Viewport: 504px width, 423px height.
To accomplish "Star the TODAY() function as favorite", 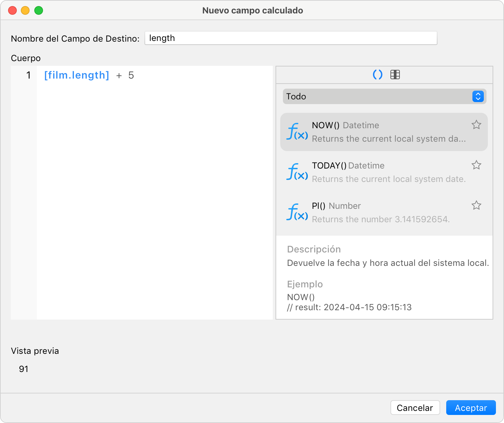I will click(476, 165).
